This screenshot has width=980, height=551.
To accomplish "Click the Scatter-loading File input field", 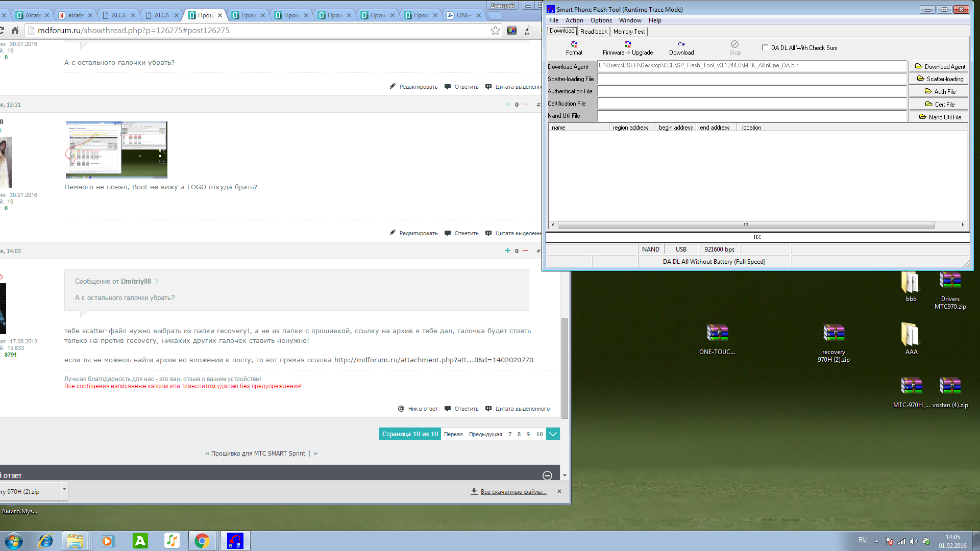I will click(x=752, y=79).
